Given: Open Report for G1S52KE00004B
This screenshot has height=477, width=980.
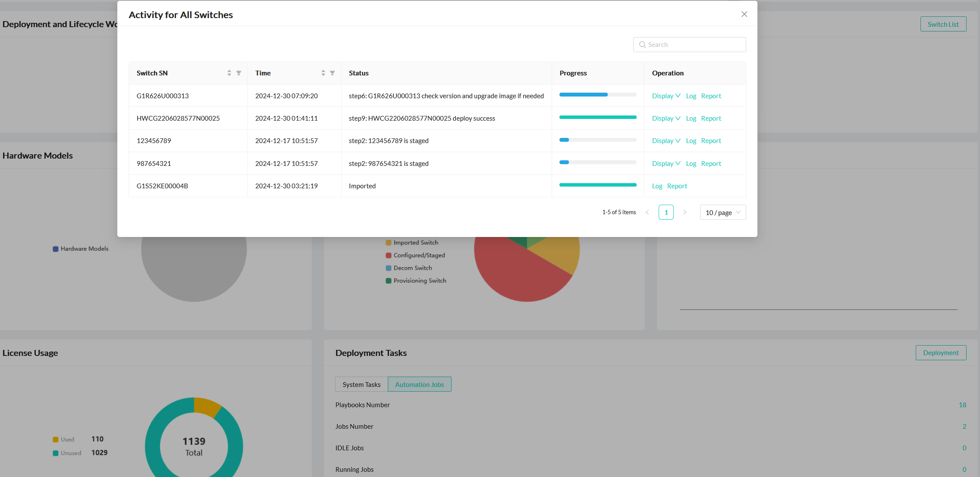Looking at the screenshot, I should click(x=677, y=186).
